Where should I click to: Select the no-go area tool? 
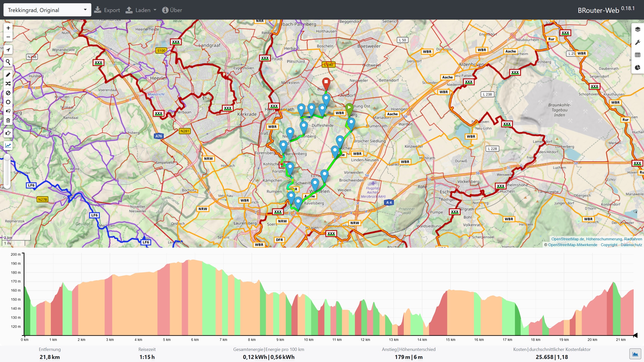coord(8,93)
